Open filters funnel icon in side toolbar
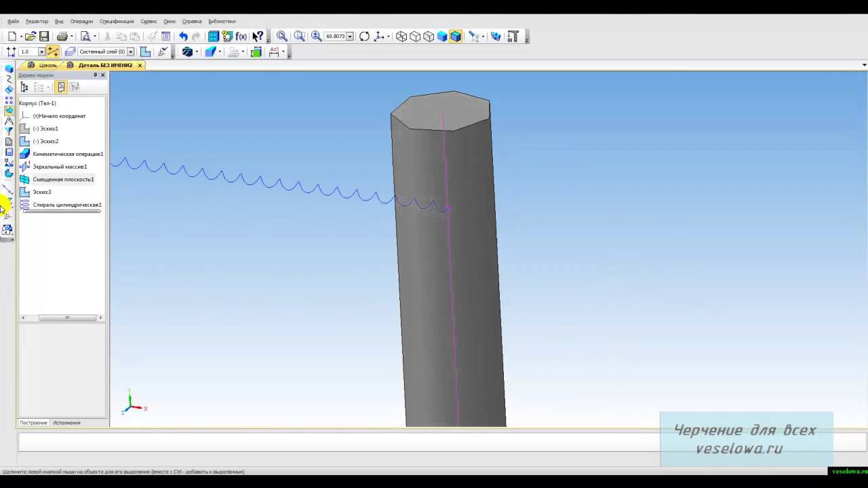868x488 pixels. click(9, 131)
